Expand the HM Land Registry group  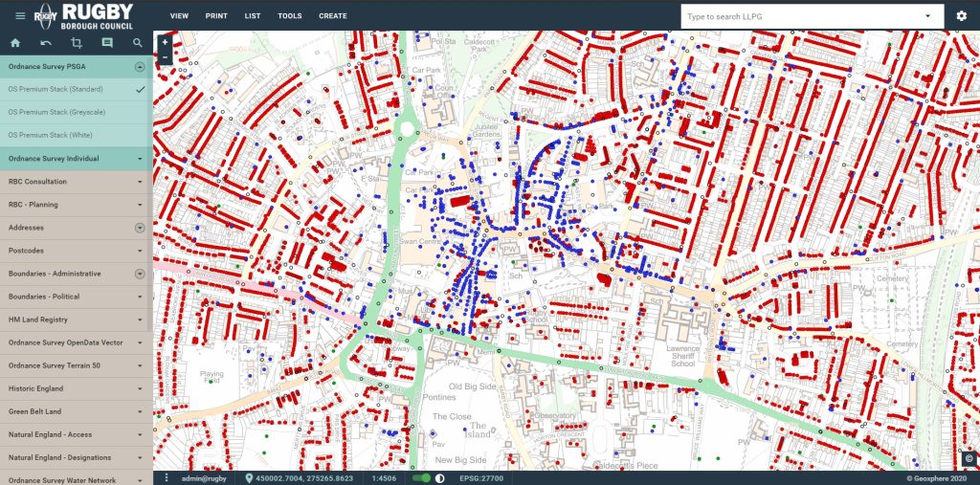tap(140, 320)
